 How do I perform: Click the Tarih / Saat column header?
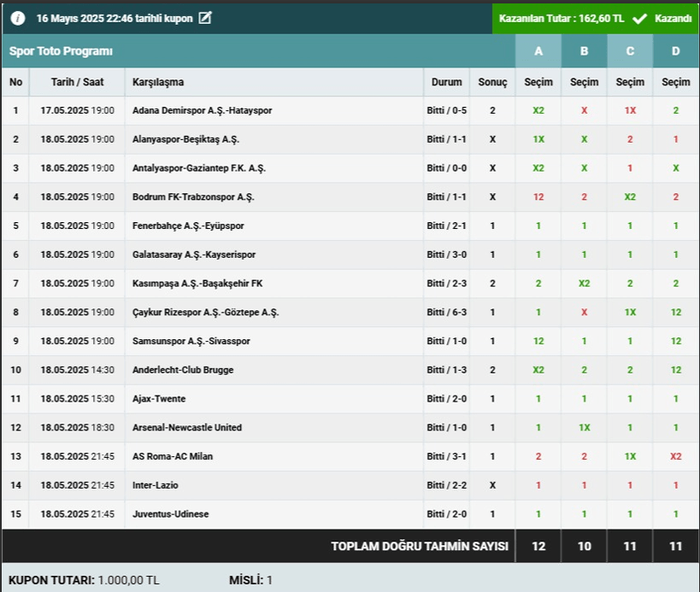click(x=77, y=82)
